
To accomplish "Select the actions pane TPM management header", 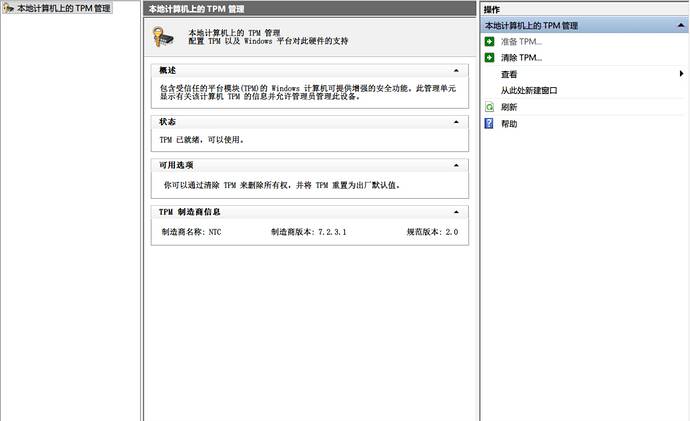I will click(x=584, y=26).
